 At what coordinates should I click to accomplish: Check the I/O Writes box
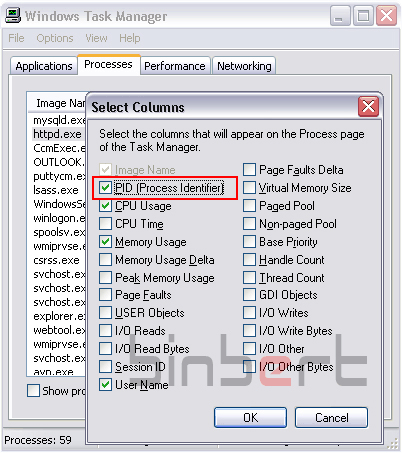click(x=249, y=313)
